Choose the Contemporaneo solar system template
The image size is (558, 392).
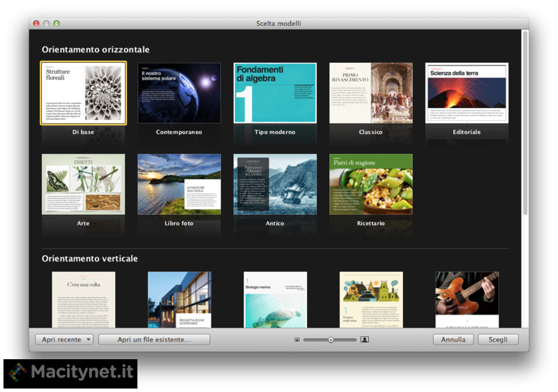tap(179, 93)
